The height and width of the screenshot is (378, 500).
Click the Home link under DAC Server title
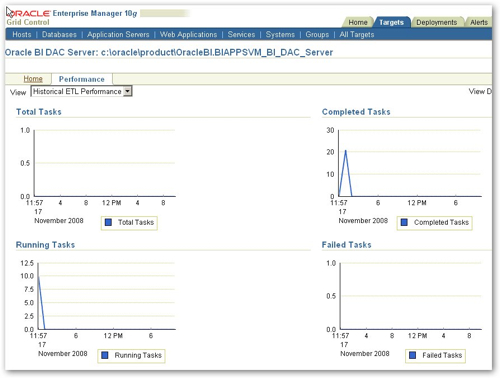point(33,79)
